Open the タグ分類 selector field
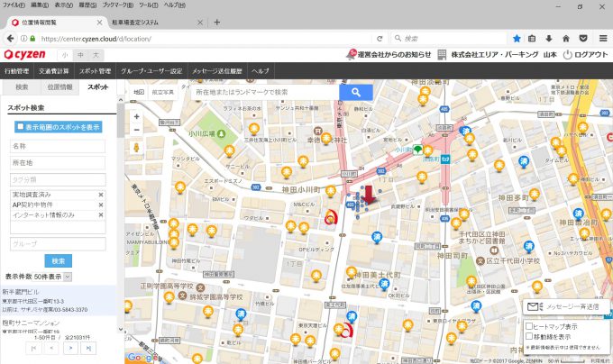Image resolution: width=613 pixels, height=364 pixels. tap(58, 179)
